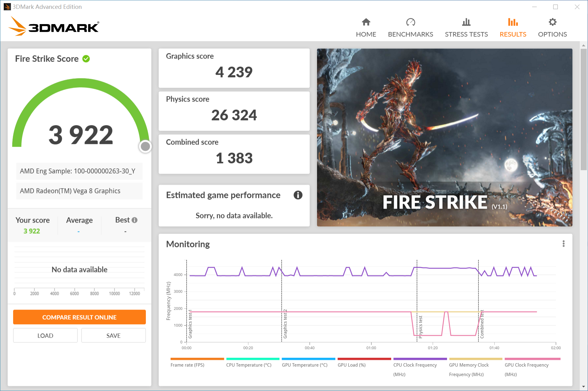The height and width of the screenshot is (391, 588).
Task: Toggle GPU Temperature legend series
Action: [x=308, y=363]
